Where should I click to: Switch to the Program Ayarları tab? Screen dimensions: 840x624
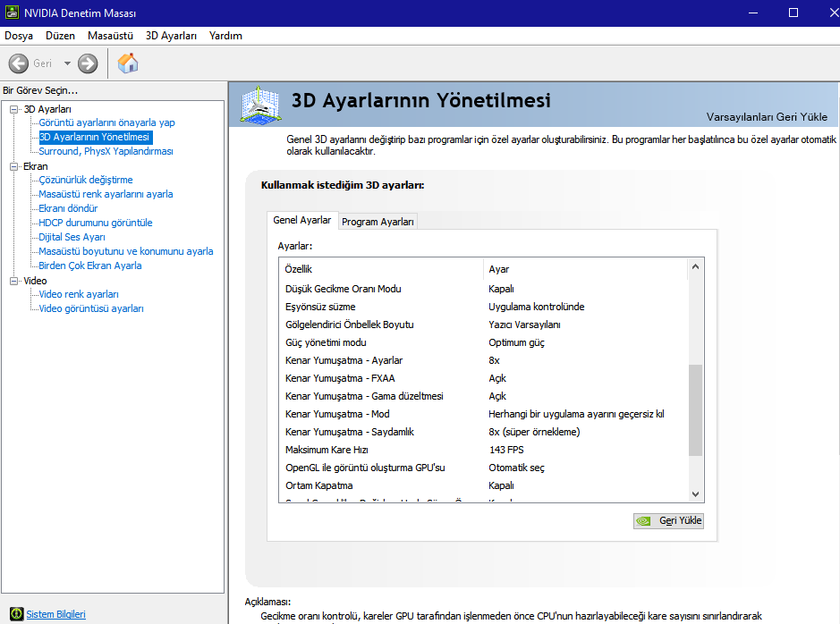(x=378, y=222)
